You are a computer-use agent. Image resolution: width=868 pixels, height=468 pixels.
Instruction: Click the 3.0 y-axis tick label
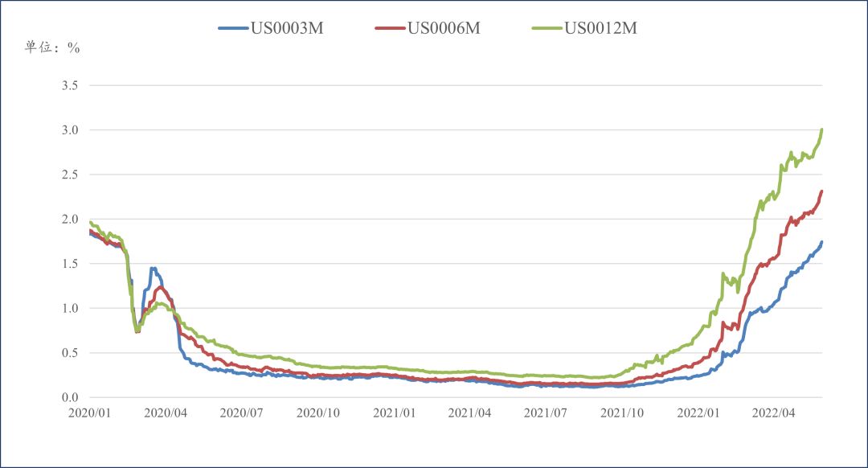click(71, 130)
